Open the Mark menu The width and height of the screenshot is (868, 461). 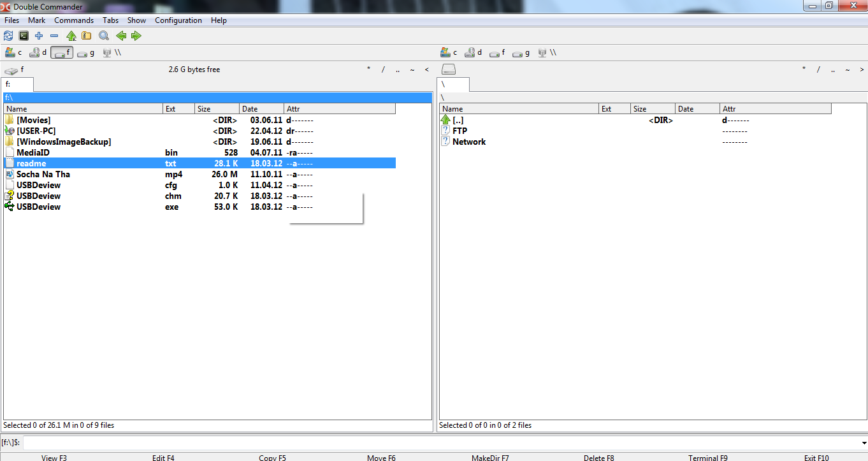(x=37, y=20)
